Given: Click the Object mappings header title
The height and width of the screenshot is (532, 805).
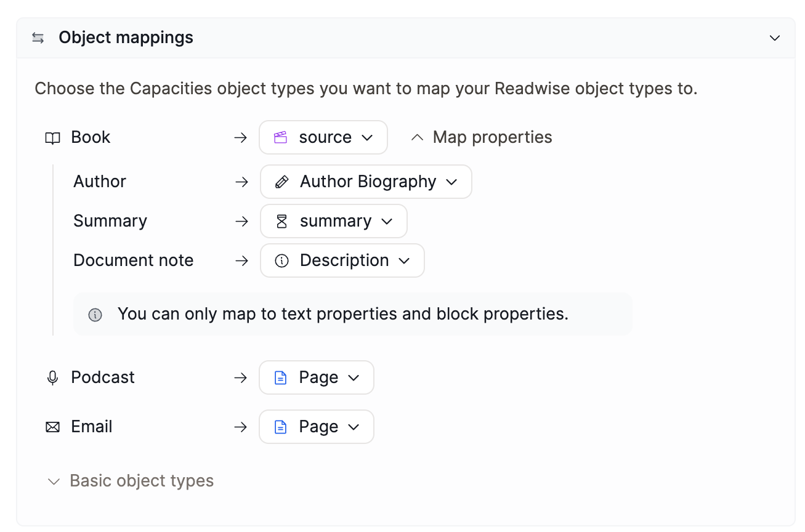Looking at the screenshot, I should point(126,38).
